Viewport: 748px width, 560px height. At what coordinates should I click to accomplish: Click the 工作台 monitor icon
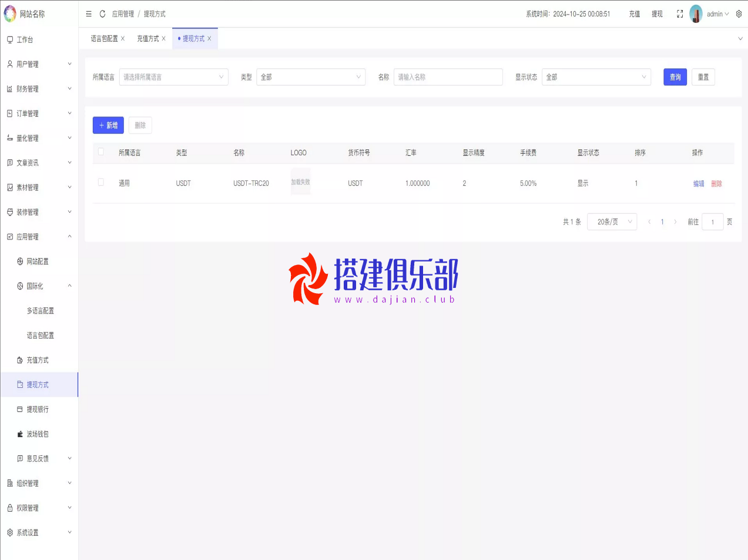coord(10,39)
